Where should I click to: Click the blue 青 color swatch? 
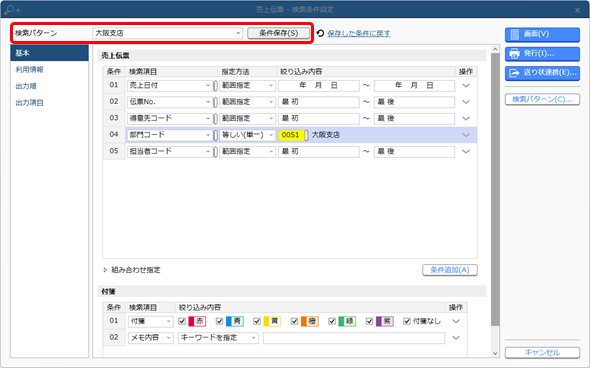[x=234, y=321]
